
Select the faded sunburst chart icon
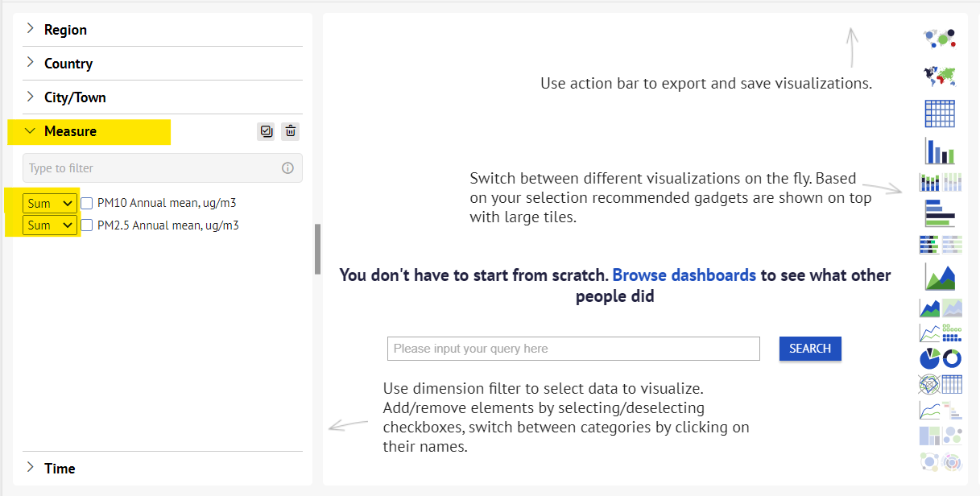tap(952, 462)
